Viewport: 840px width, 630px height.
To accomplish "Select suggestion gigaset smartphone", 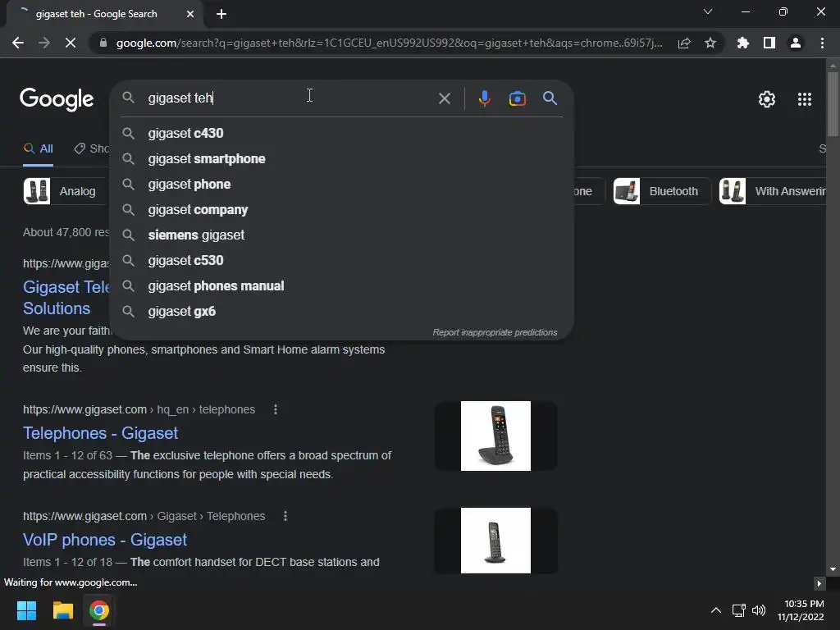I will pos(342,159).
